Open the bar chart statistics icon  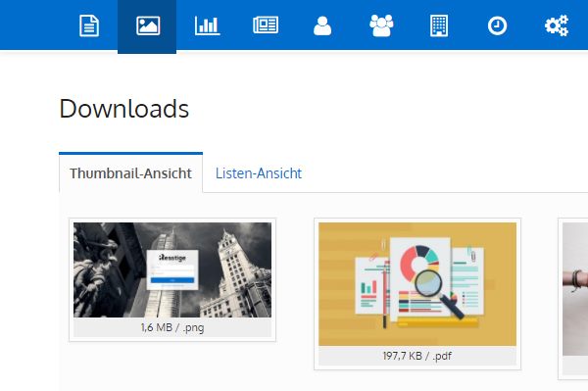(207, 25)
